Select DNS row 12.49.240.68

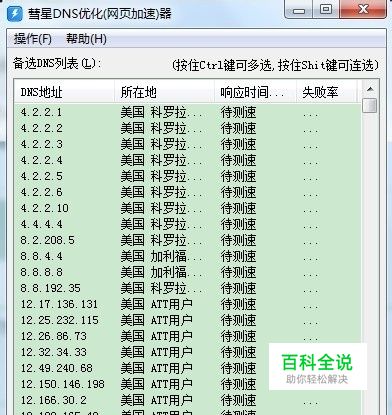[x=188, y=368]
